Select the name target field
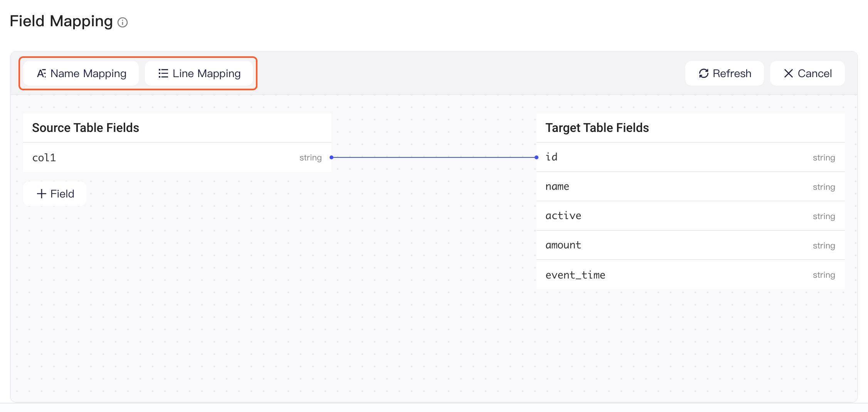The height and width of the screenshot is (412, 868). pos(691,187)
